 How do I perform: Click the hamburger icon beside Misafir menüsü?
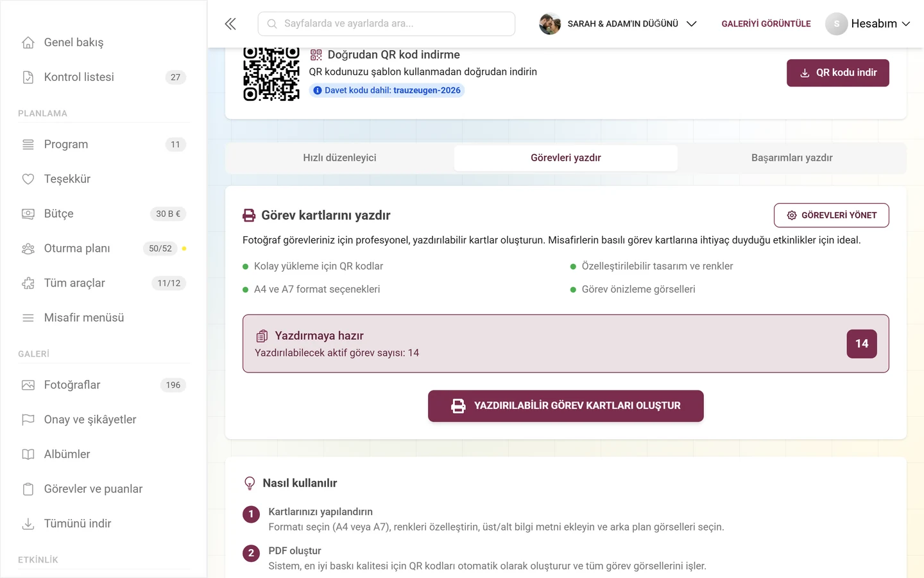28,318
